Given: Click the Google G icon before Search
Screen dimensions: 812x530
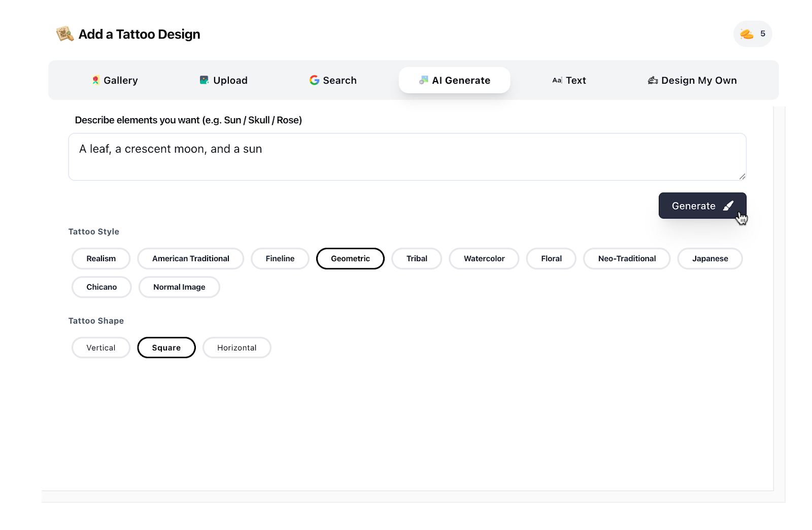Looking at the screenshot, I should pos(314,80).
